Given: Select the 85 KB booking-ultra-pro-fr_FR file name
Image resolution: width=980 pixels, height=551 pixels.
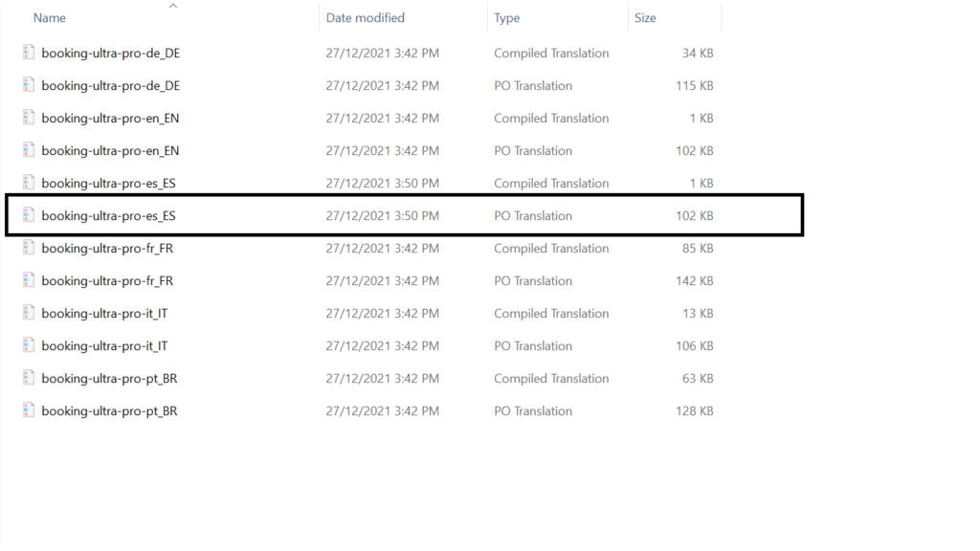Looking at the screenshot, I should pos(107,248).
